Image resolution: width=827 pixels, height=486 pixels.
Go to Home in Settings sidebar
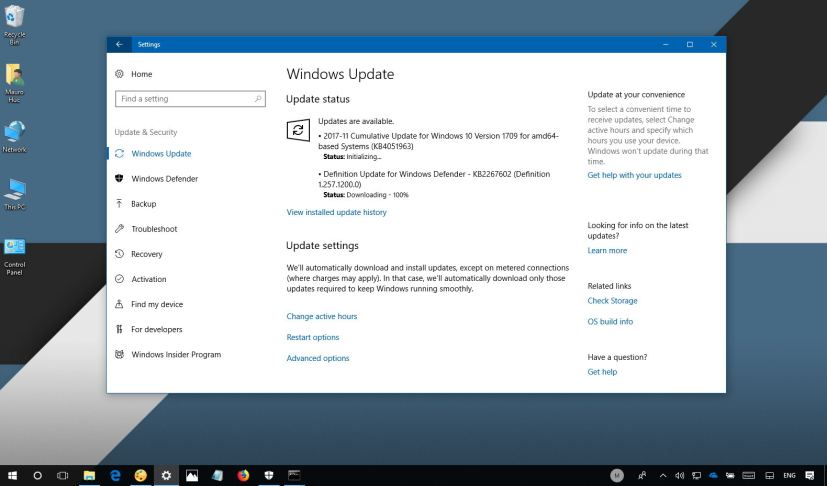click(142, 74)
